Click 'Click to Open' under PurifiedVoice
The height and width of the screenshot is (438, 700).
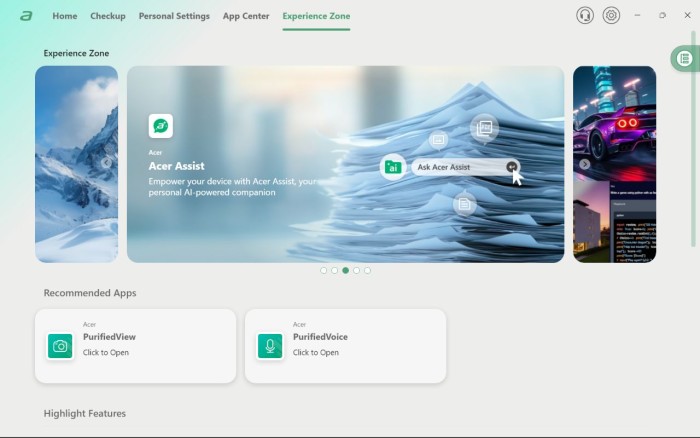(316, 352)
